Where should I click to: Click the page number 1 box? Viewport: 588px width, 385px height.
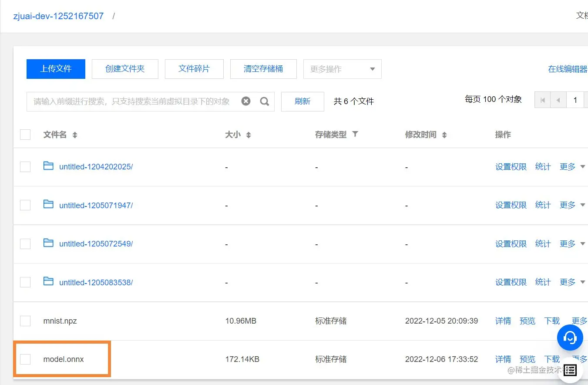point(575,100)
